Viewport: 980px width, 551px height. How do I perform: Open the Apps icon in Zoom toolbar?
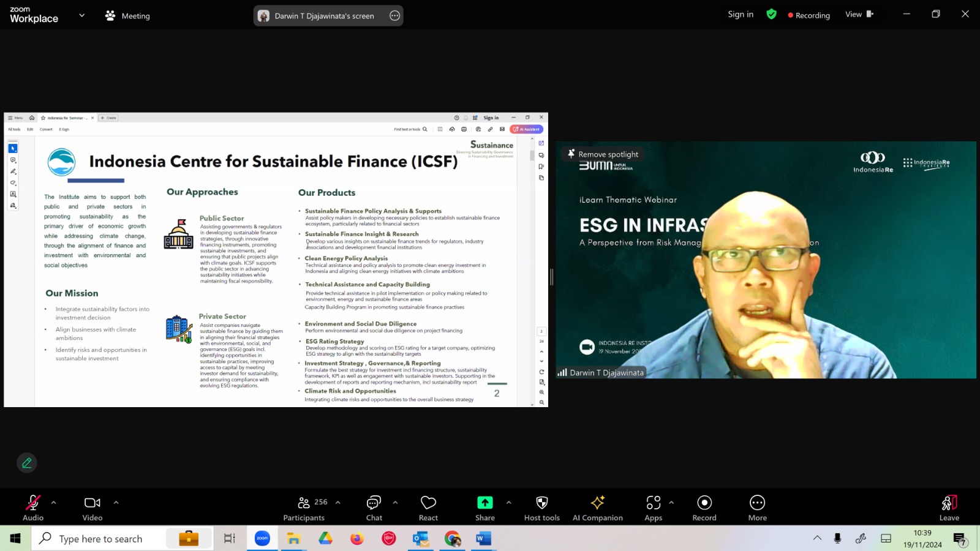(x=654, y=503)
